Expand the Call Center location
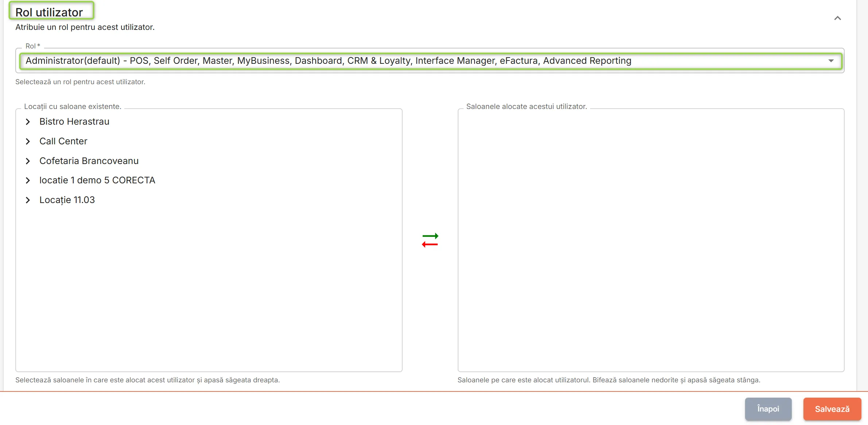 tap(28, 141)
